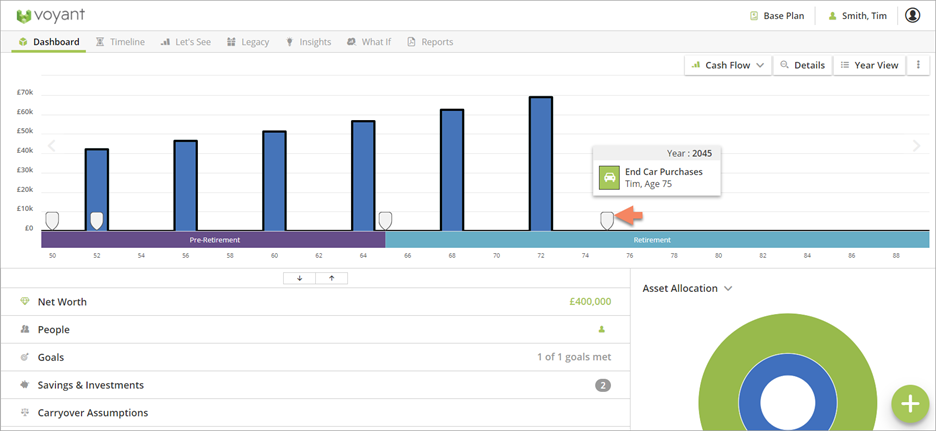Click the People group icon
This screenshot has width=936, height=431.
(x=24, y=329)
